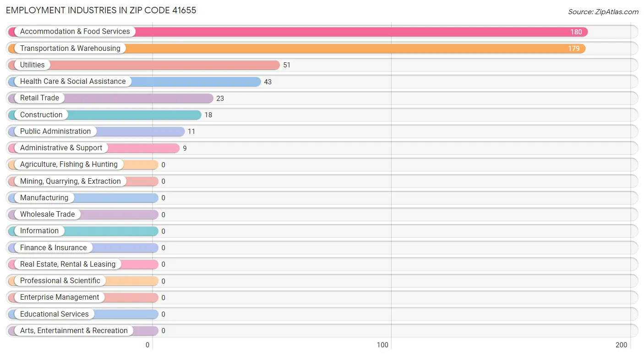Click the Administrative & Support value 9
This screenshot has width=644, height=356.
pos(185,148)
